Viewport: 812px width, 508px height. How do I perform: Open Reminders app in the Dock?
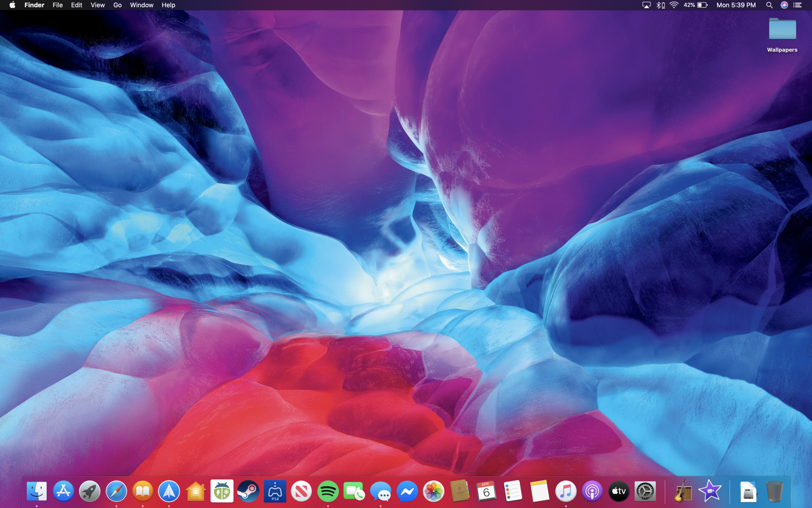pyautogui.click(x=513, y=491)
